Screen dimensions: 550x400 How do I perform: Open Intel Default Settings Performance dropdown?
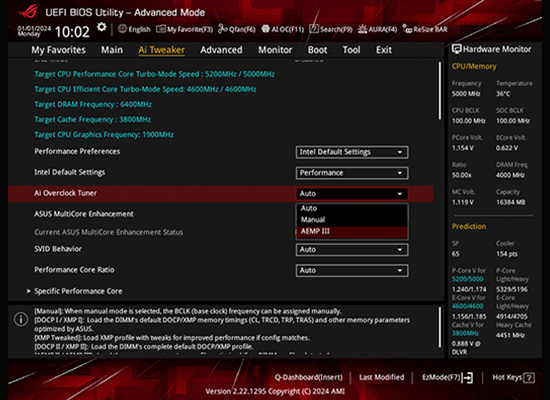pos(352,173)
